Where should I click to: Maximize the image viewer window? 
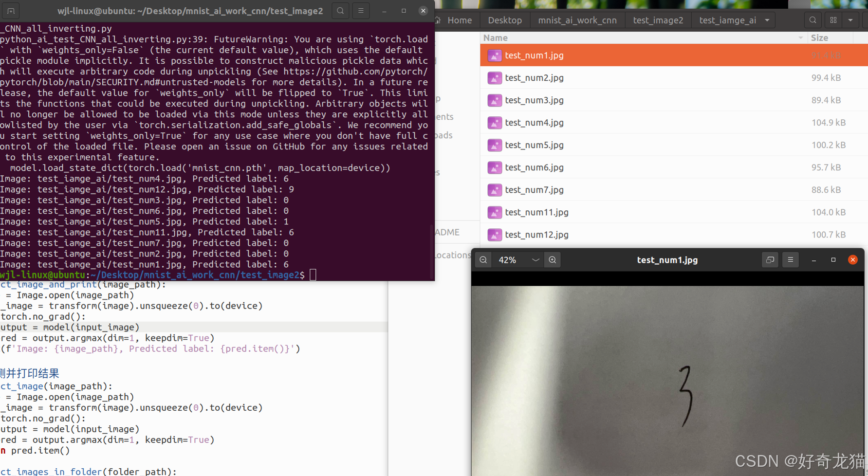click(x=833, y=260)
